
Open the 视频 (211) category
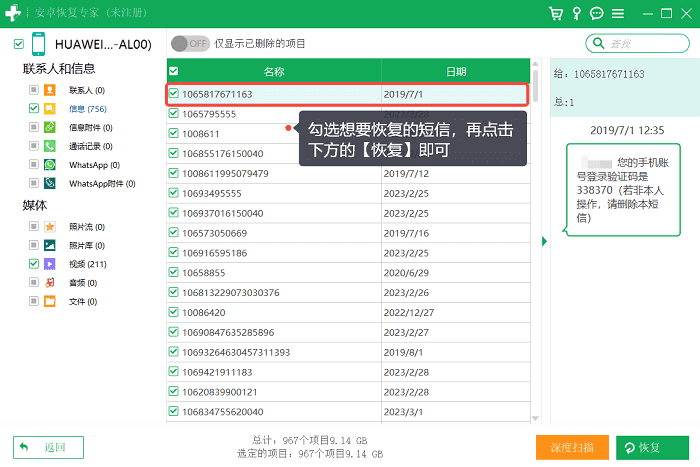[88, 264]
